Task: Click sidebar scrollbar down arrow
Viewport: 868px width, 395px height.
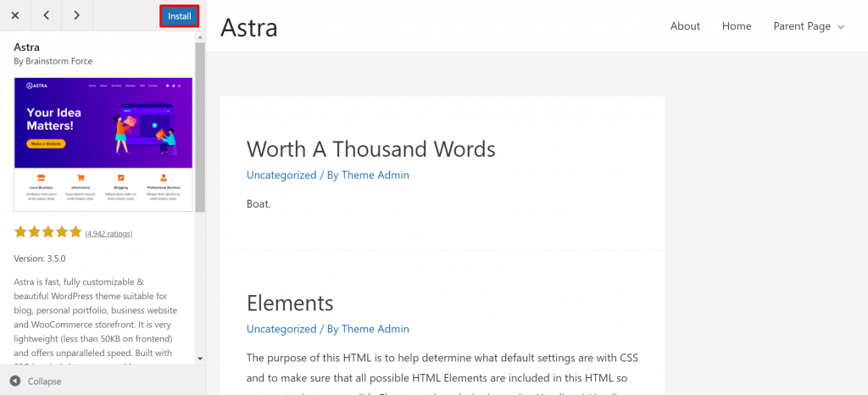Action: pos(200,359)
